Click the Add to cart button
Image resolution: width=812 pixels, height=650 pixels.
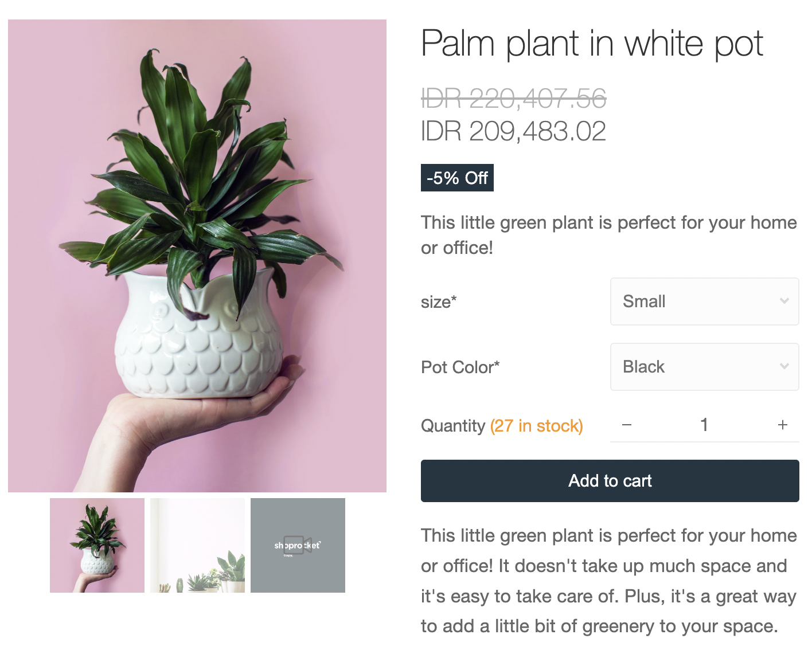610,481
